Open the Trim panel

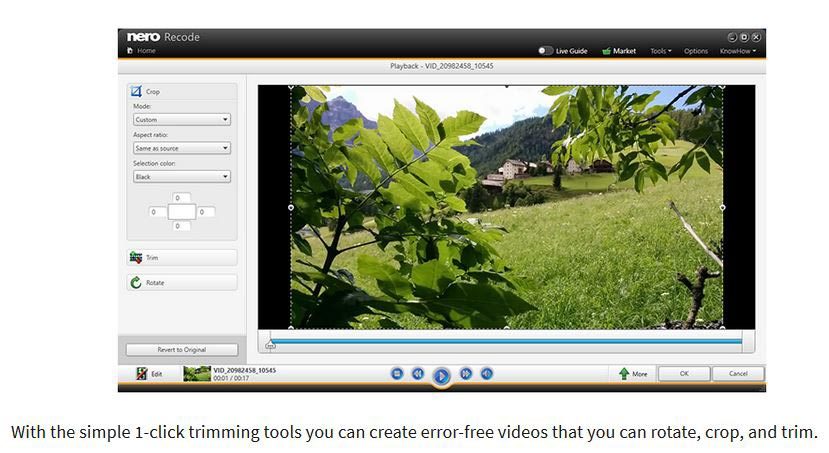[182, 257]
